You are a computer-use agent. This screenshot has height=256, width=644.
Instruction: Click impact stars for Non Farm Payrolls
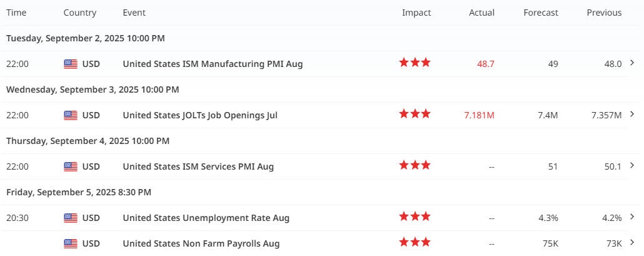coord(415,242)
